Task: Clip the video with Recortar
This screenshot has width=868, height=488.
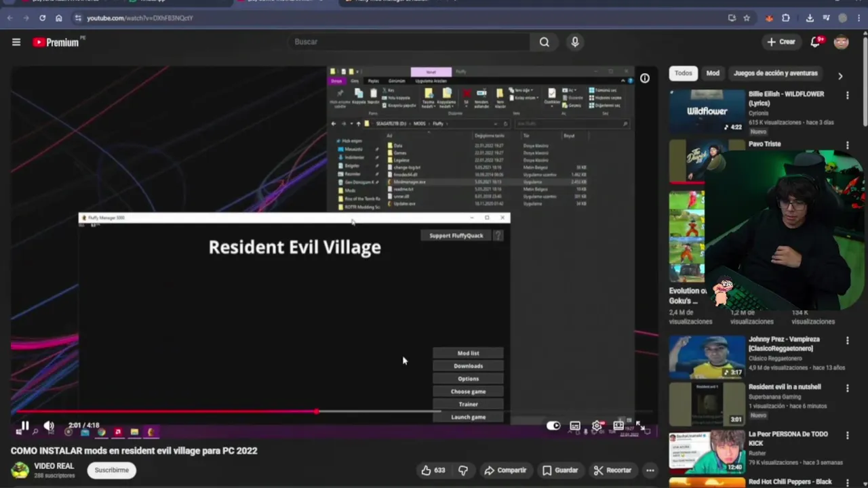Action: coord(612,470)
